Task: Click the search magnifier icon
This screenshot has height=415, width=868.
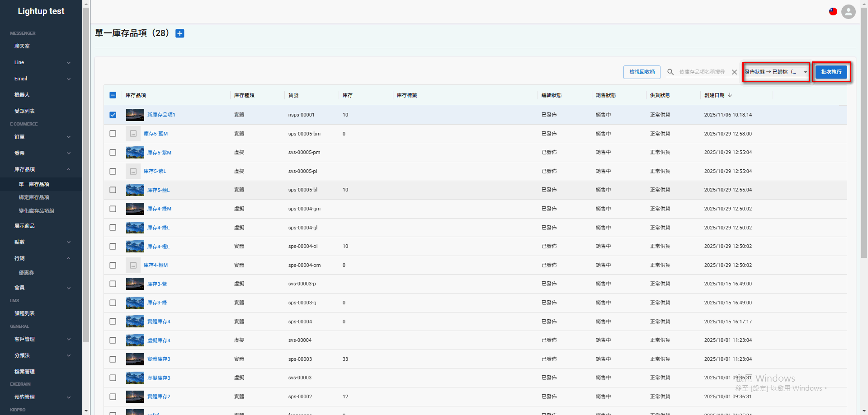Action: 670,72
